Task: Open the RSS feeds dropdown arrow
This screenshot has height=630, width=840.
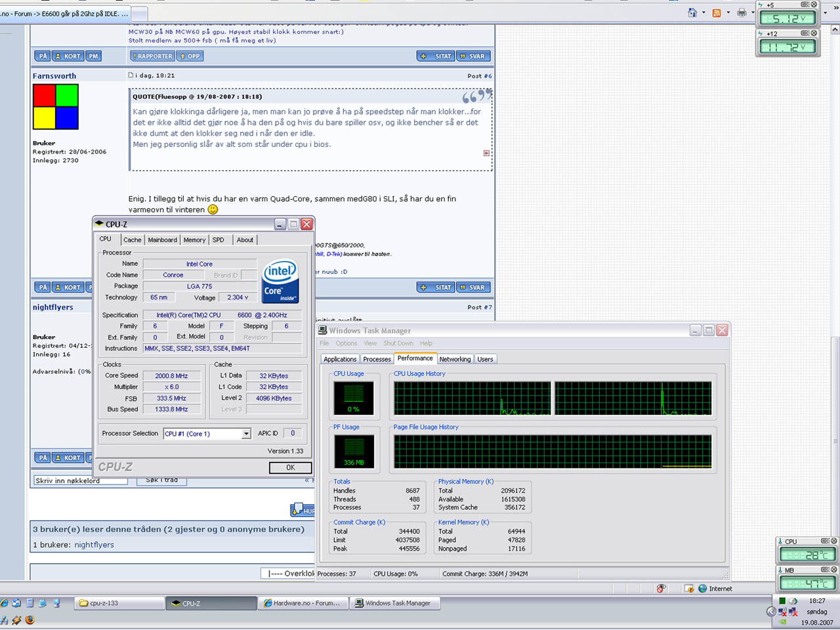Action: tap(728, 12)
